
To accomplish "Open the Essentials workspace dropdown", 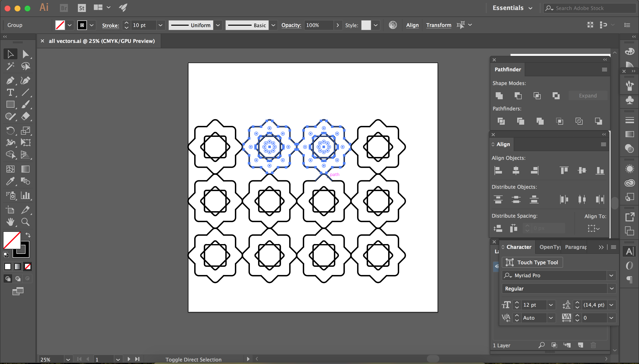I will tap(512, 8).
